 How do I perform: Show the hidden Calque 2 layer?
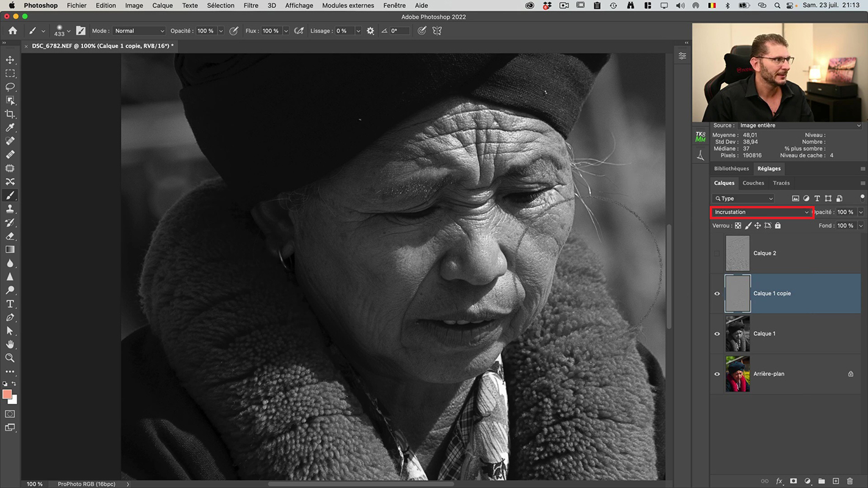(717, 253)
